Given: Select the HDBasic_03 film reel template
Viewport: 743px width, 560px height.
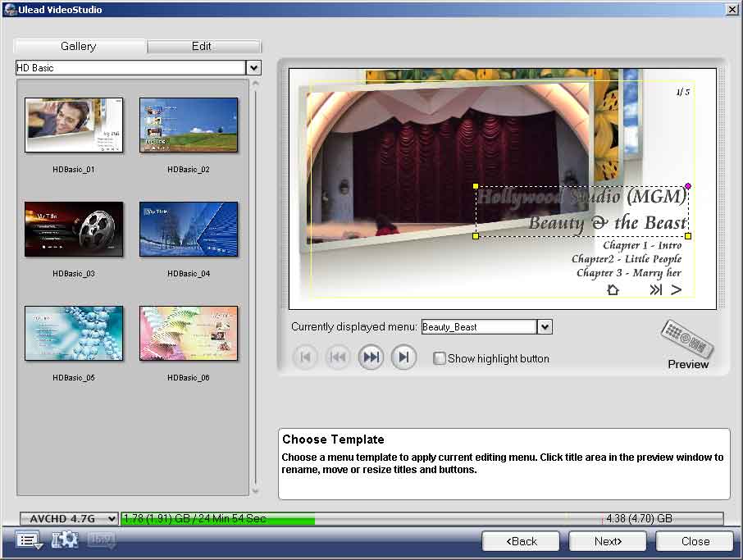Looking at the screenshot, I should pyautogui.click(x=74, y=230).
